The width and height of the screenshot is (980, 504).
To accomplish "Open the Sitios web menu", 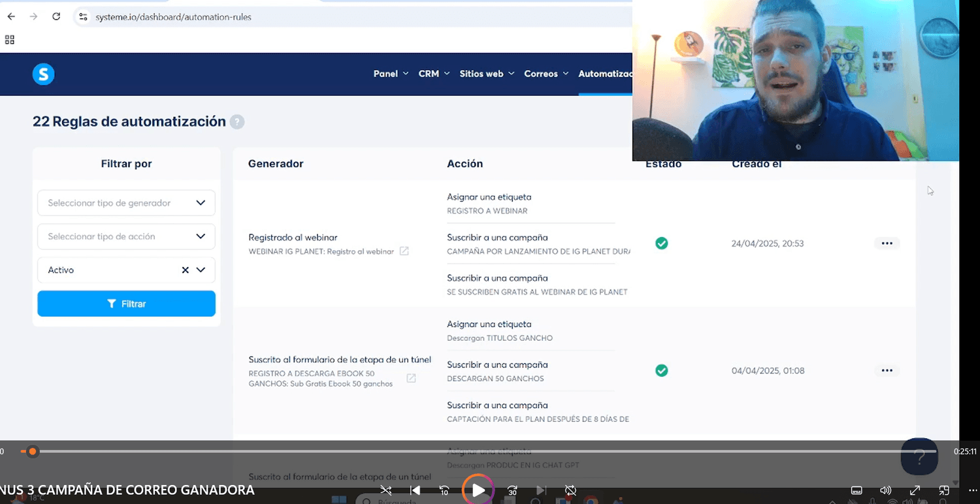I will [x=487, y=74].
